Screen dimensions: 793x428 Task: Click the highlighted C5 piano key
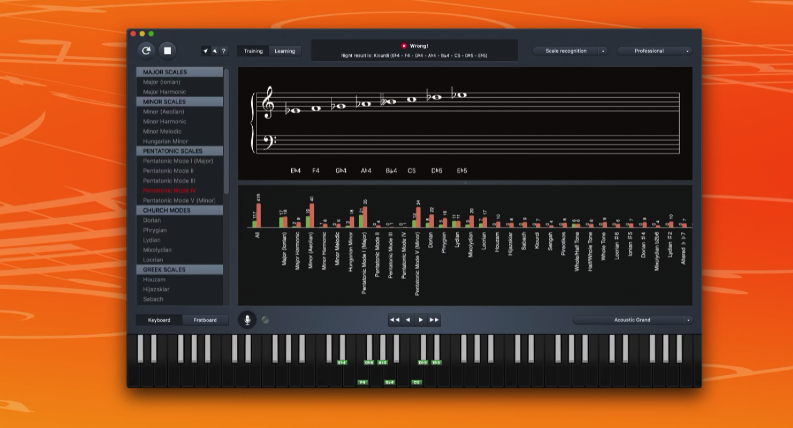pos(416,382)
